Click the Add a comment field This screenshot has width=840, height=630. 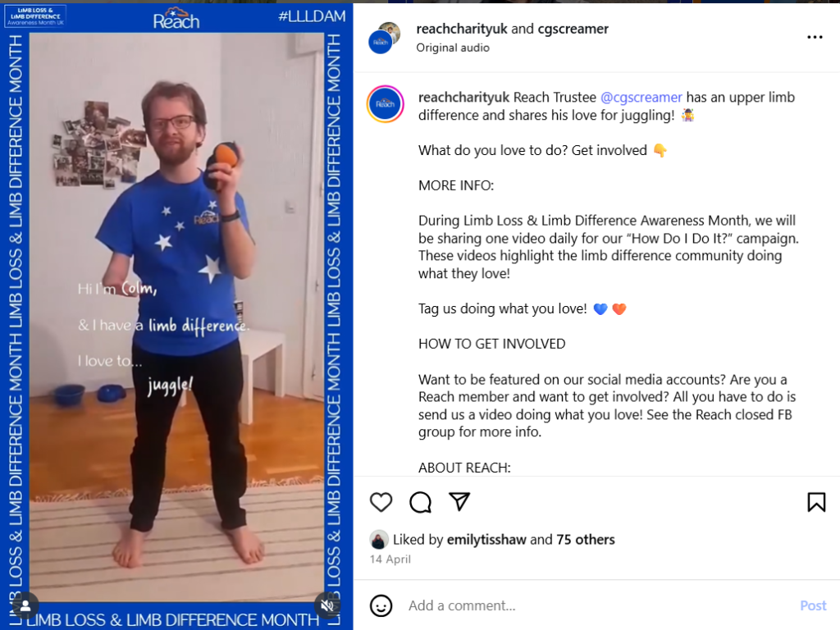tap(597, 605)
